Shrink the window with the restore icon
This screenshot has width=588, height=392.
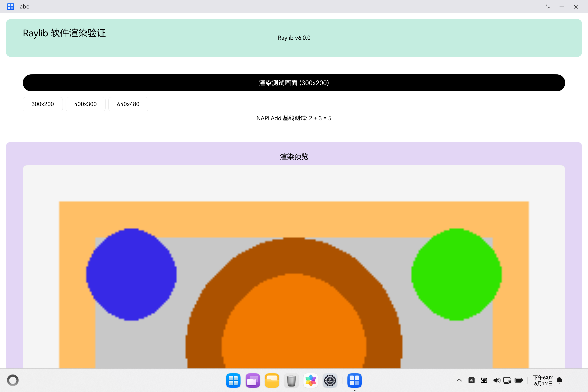[x=547, y=7]
